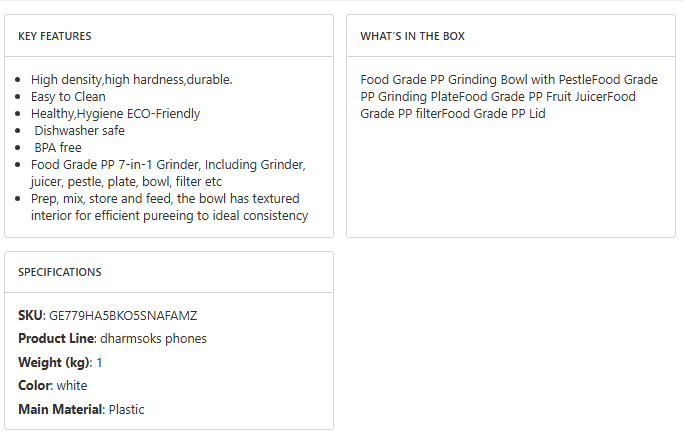Viewport: 684px width, 434px height.
Task: Click the WHAT'S IN THE BOX header
Action: [x=412, y=36]
